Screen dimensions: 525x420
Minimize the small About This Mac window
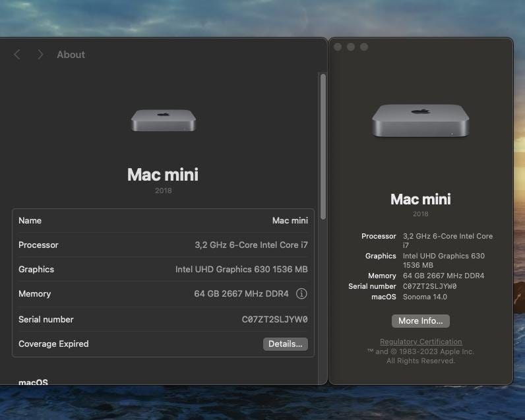tap(351, 47)
